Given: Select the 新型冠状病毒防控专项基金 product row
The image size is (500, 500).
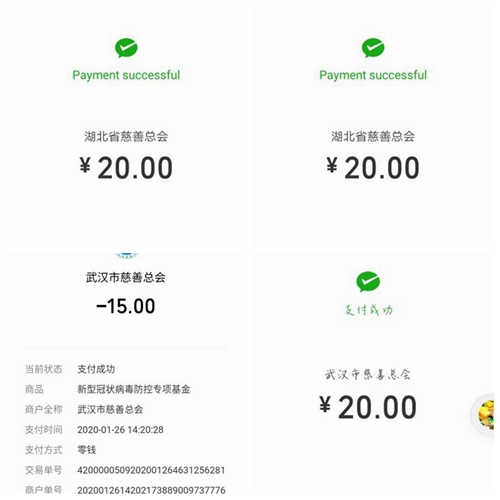Looking at the screenshot, I should pos(126,389).
